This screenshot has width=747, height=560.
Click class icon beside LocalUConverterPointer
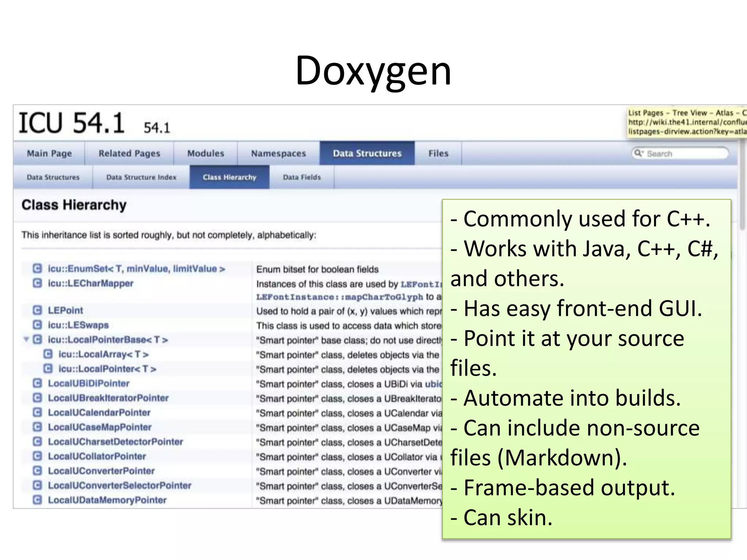37,471
